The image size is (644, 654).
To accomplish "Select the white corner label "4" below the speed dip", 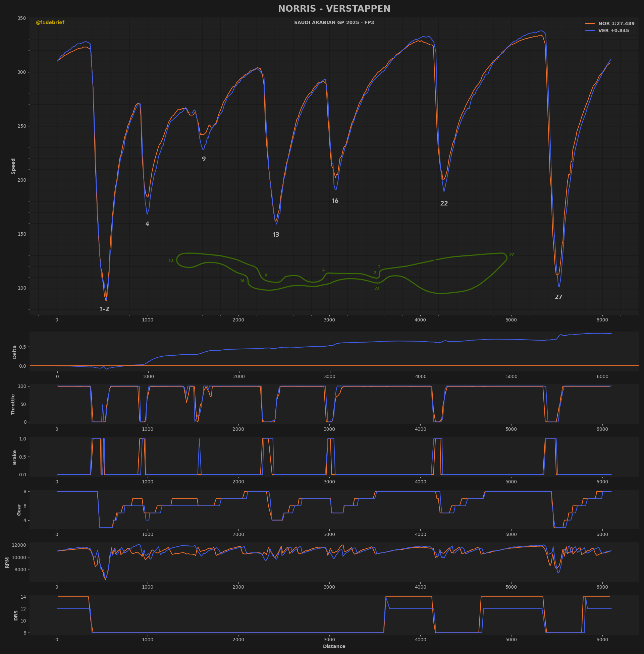I will [147, 224].
